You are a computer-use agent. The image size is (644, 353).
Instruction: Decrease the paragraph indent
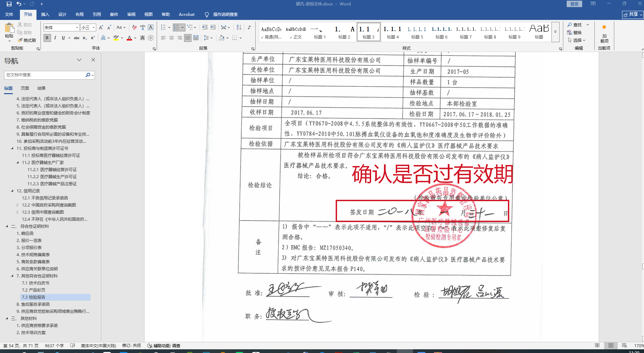pos(205,27)
